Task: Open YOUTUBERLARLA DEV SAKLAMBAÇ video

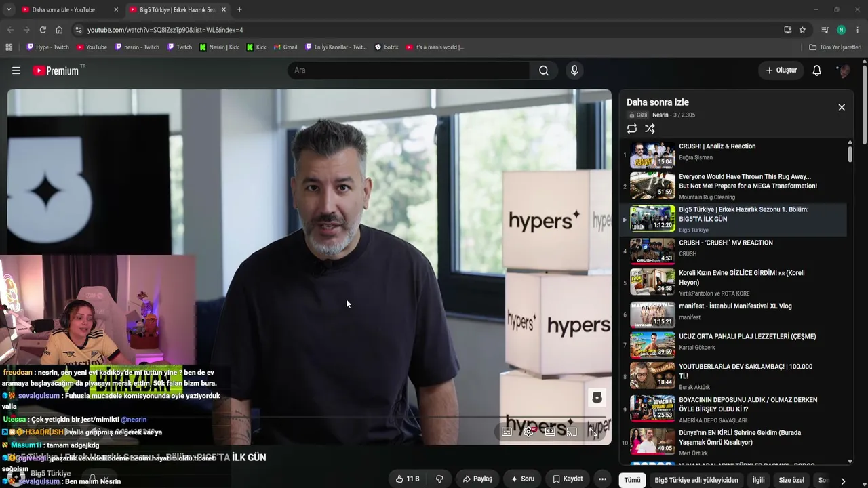Action: click(733, 375)
